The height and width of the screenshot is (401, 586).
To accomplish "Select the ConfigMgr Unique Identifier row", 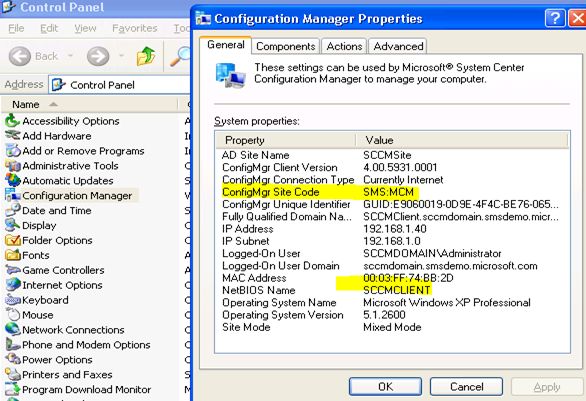I will (x=392, y=204).
